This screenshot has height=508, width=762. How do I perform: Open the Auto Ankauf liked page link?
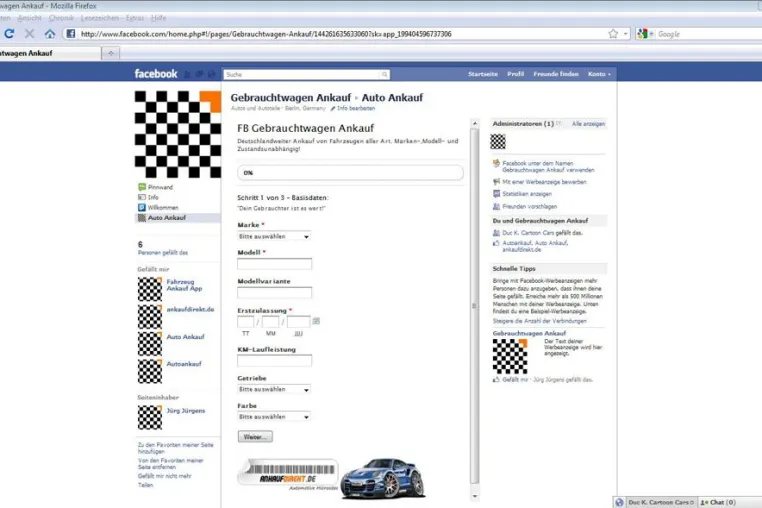tap(186, 336)
